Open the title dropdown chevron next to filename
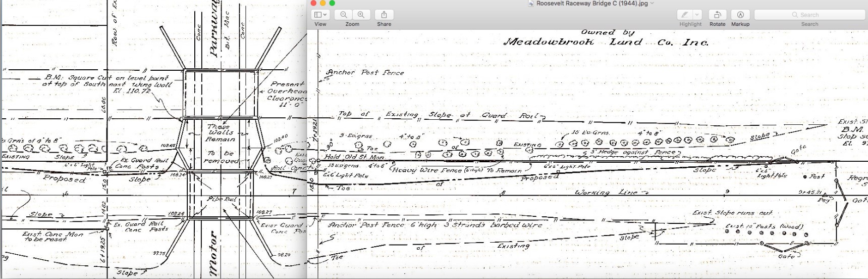Viewport: 868px width, 279px height. click(x=652, y=4)
